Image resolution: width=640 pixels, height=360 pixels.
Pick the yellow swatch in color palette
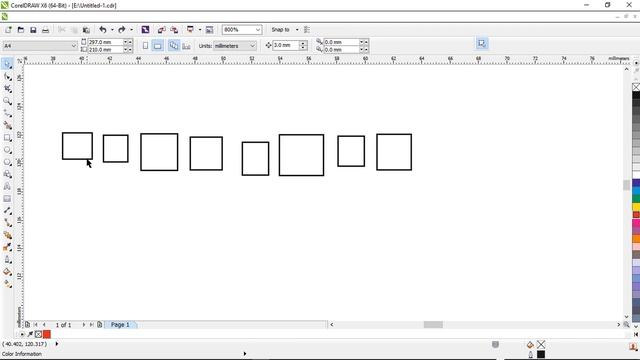click(x=636, y=207)
